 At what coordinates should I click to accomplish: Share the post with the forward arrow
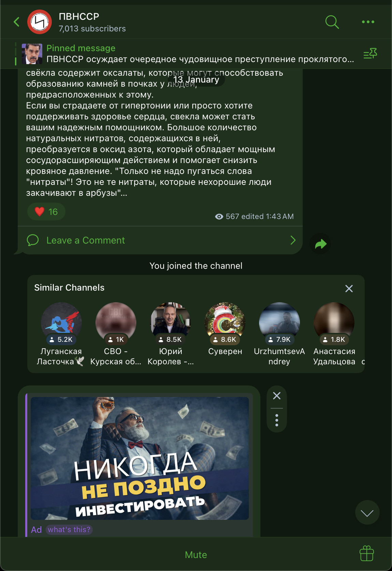(x=320, y=244)
